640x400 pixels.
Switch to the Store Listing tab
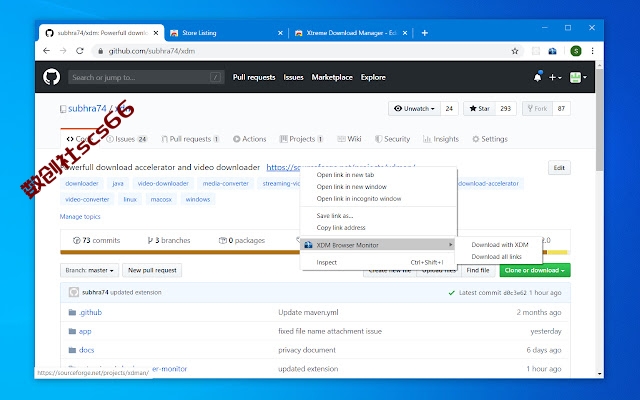point(227,33)
